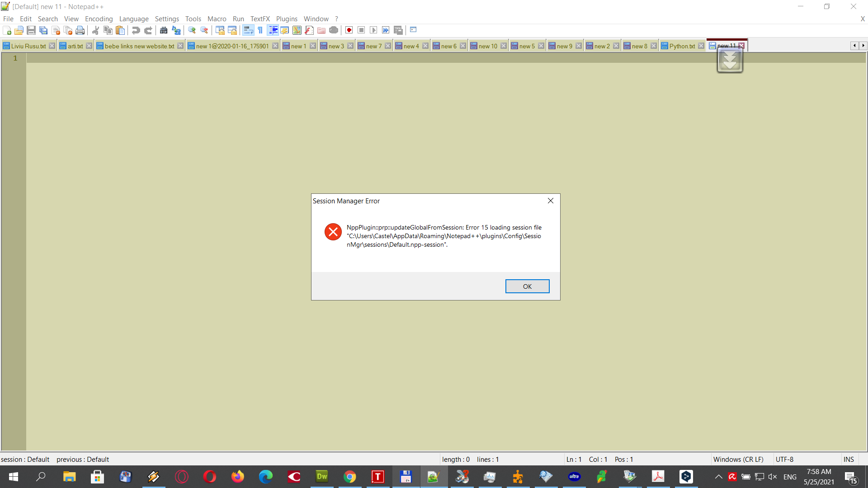Close the new 11 tab
Viewport: 868px width, 488px height.
coord(741,46)
